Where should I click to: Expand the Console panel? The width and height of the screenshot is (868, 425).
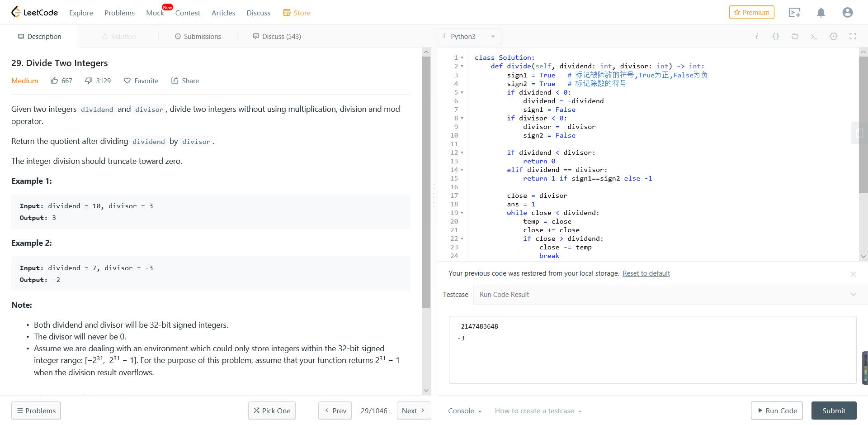point(465,411)
